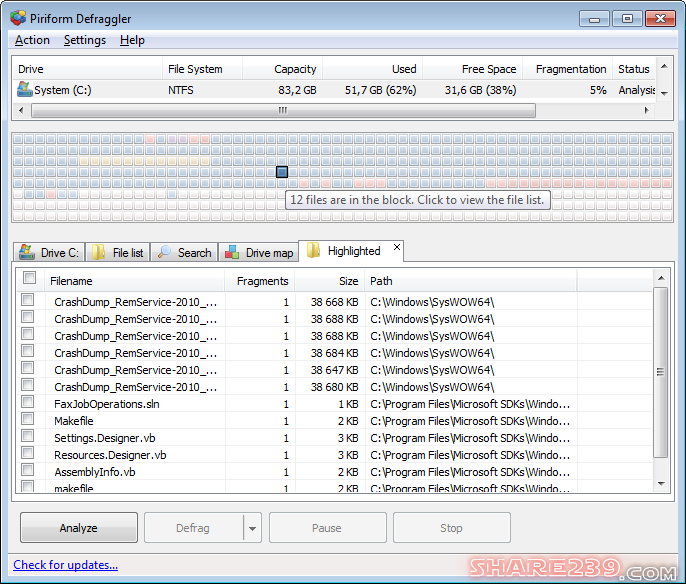Click the selected dark block in drive map
Screen dimensions: 686x584
click(x=282, y=172)
